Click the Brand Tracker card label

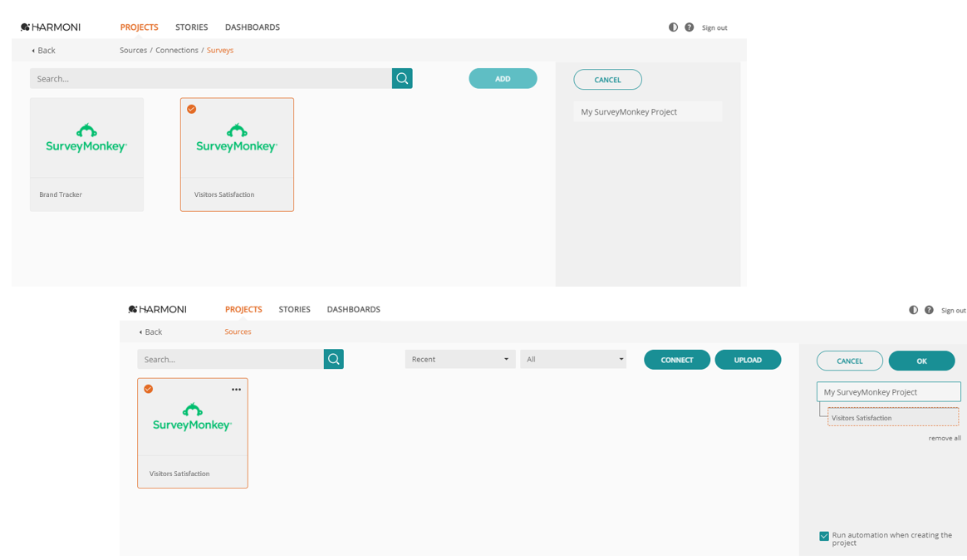point(61,194)
